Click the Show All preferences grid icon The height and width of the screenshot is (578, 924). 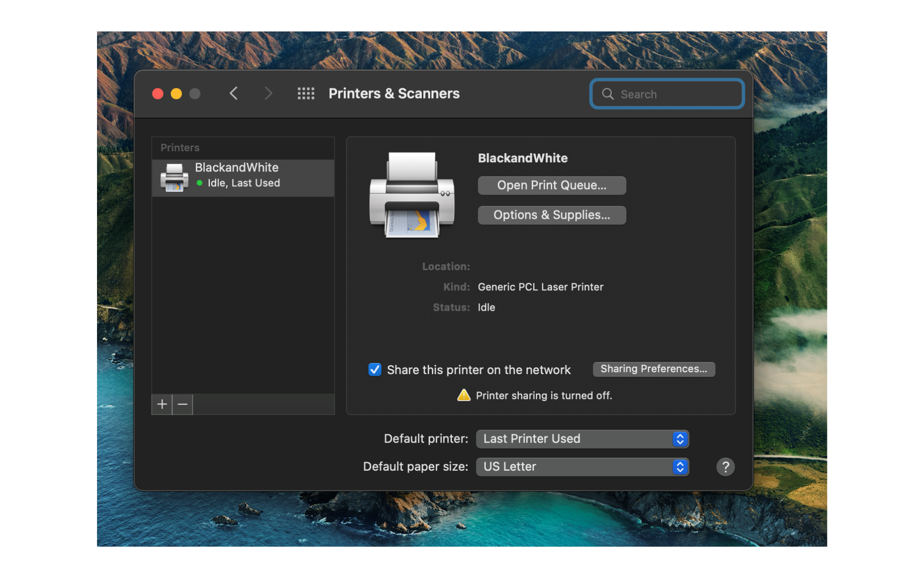(305, 93)
